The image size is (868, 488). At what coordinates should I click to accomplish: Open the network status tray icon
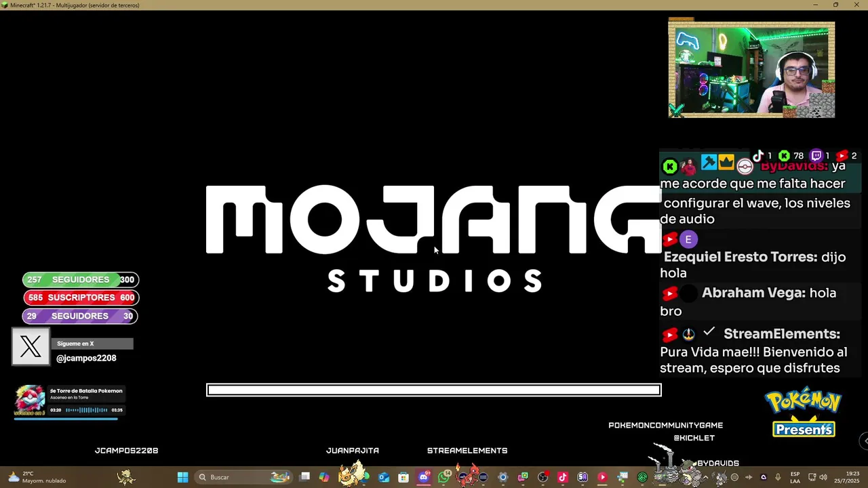tap(812, 477)
